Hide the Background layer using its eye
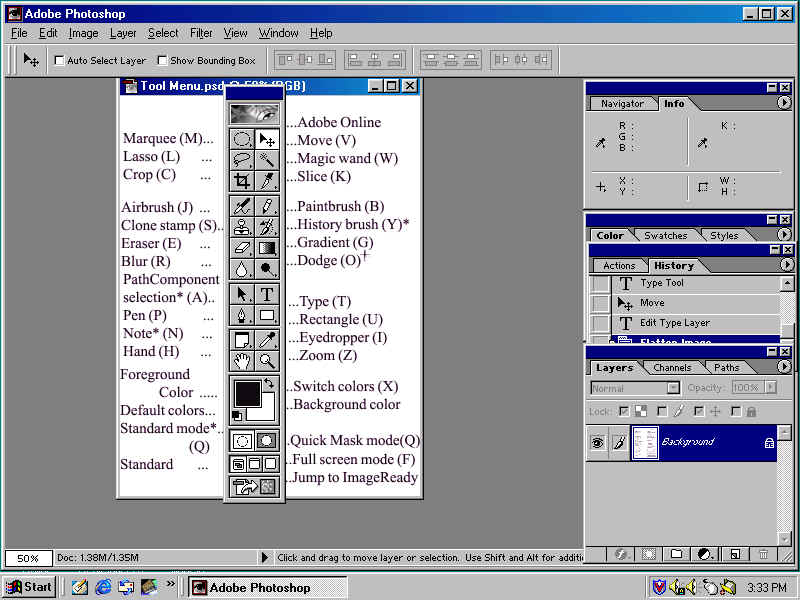 coord(597,442)
